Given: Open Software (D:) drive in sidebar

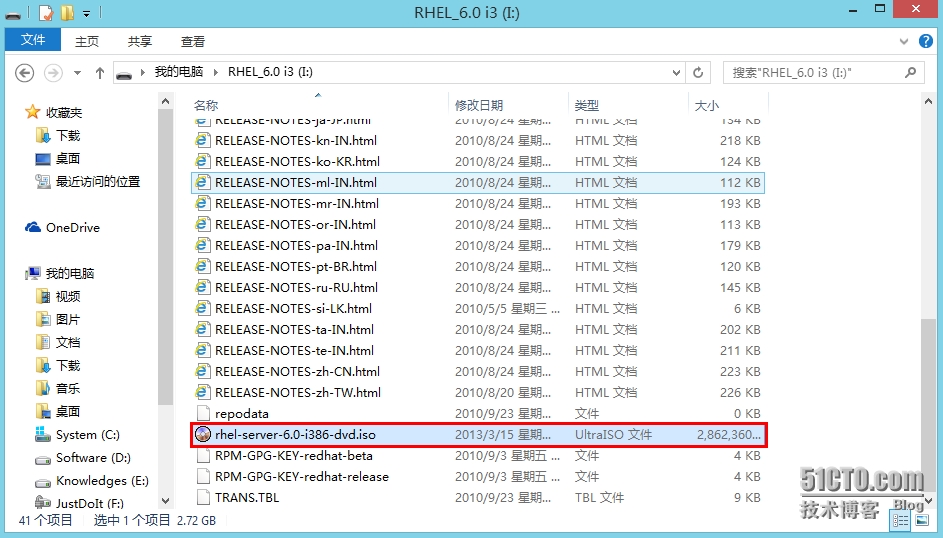Looking at the screenshot, I should tap(83, 457).
